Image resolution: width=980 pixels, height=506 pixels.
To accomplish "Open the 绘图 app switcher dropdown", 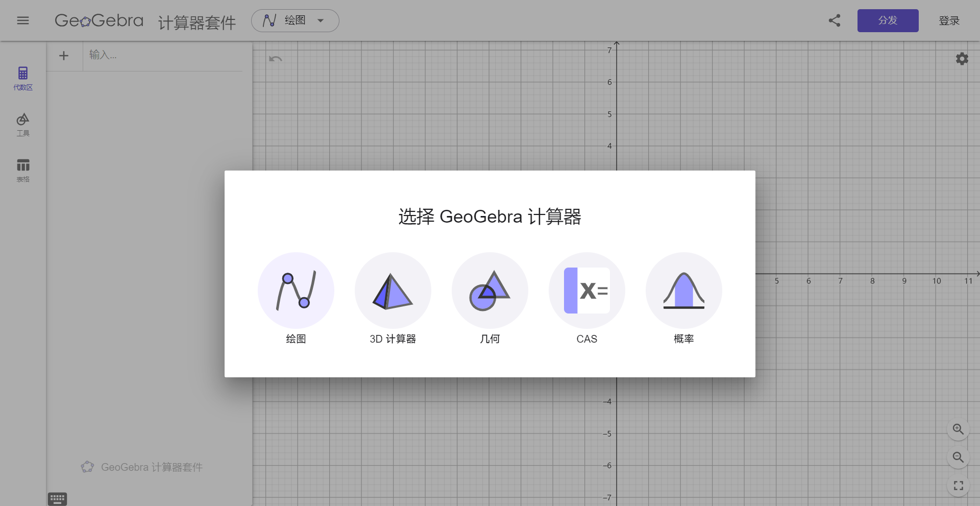I will (x=295, y=20).
